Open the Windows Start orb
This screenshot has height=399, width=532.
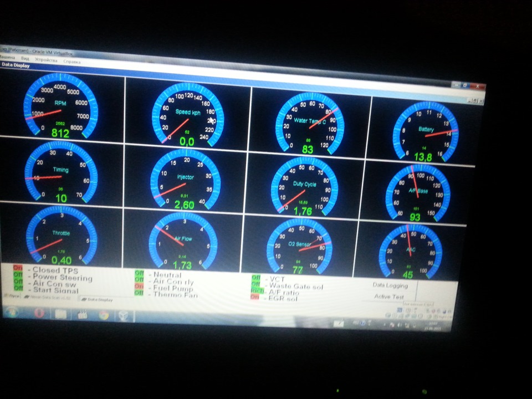tap(12, 311)
